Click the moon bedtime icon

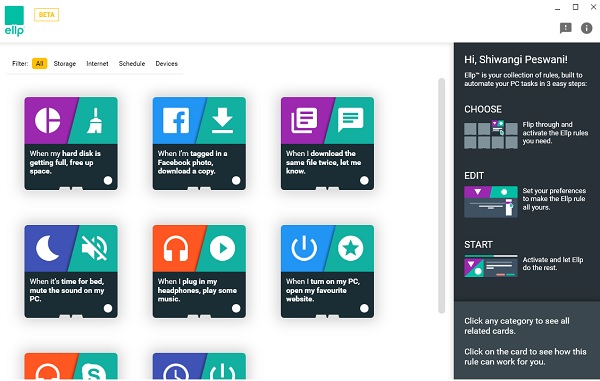47,248
